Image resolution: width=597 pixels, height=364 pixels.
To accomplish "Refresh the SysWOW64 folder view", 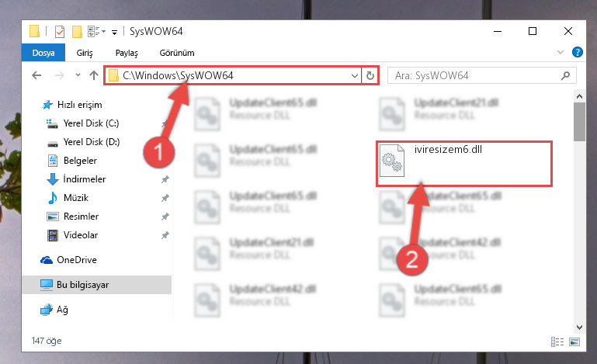I will [370, 75].
